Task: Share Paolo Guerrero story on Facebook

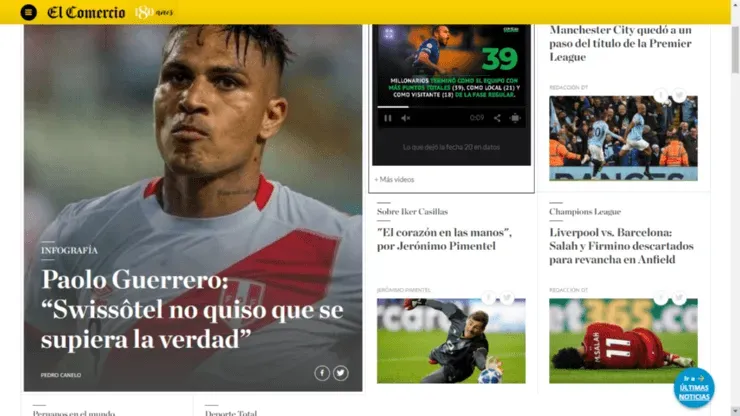Action: pyautogui.click(x=322, y=373)
